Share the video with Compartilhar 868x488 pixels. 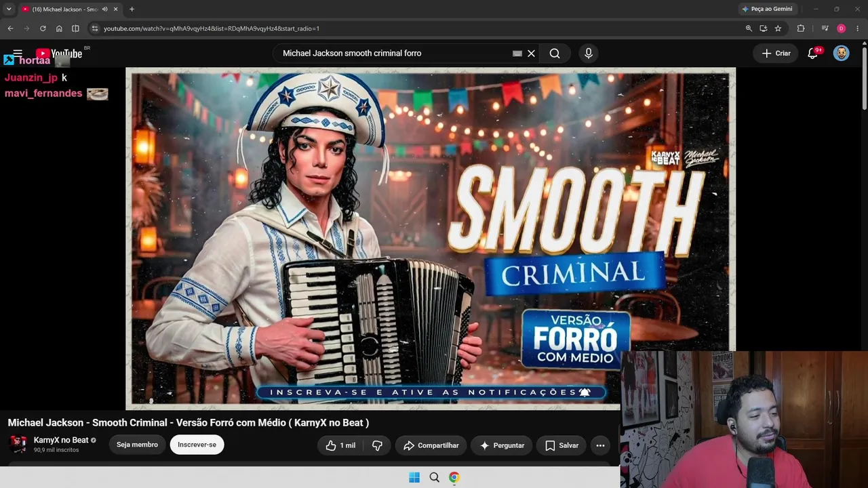pyautogui.click(x=431, y=445)
